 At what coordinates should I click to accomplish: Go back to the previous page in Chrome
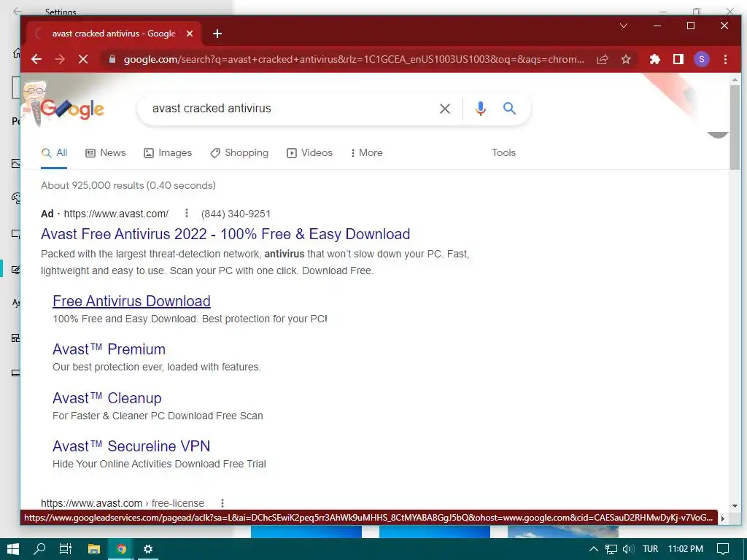pyautogui.click(x=36, y=59)
